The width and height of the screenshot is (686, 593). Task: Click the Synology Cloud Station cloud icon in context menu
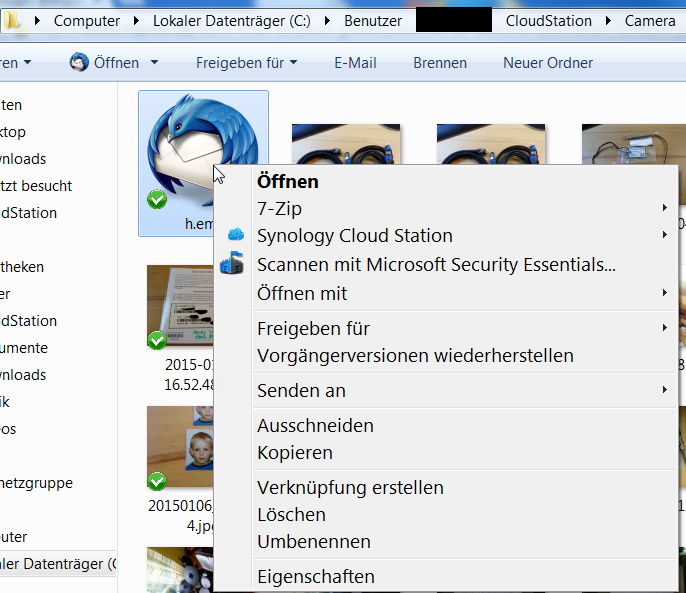coord(236,235)
